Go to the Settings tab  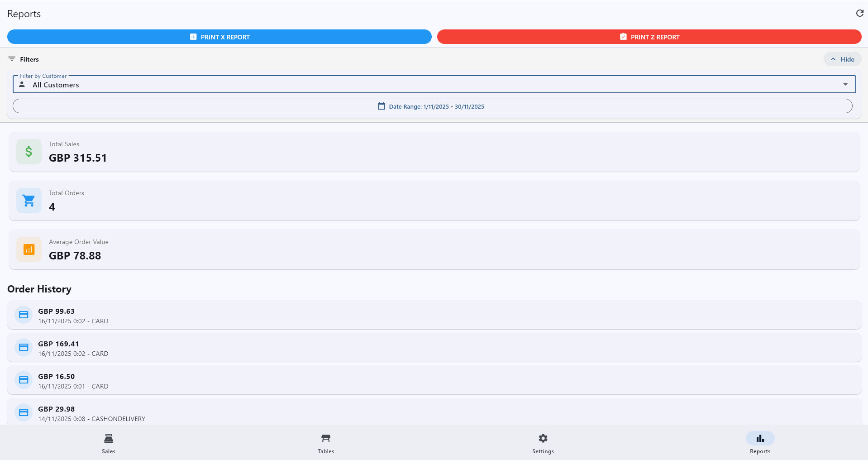[x=543, y=443]
